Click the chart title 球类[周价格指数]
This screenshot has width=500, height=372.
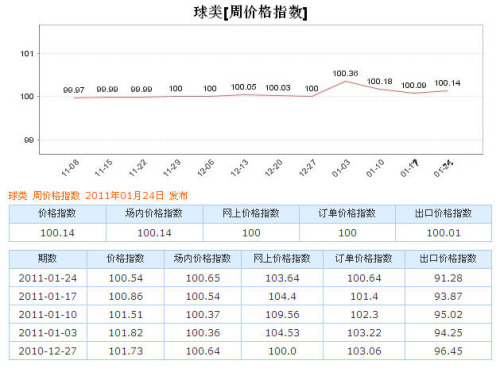tap(250, 13)
